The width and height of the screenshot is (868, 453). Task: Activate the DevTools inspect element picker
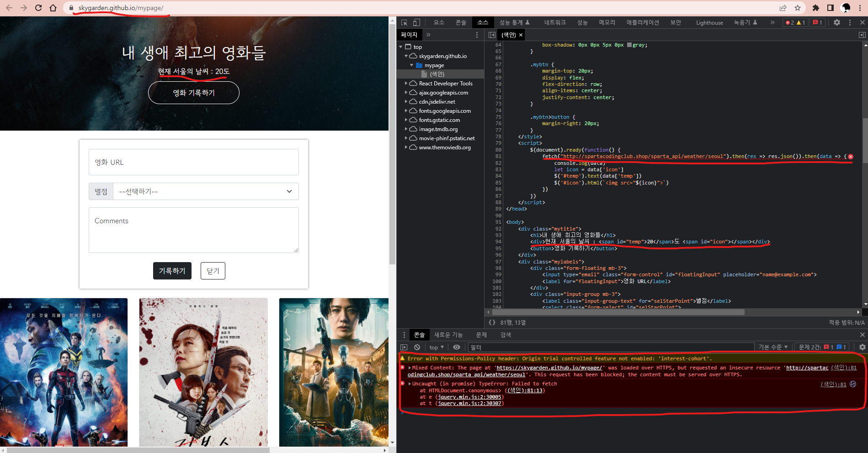click(404, 22)
